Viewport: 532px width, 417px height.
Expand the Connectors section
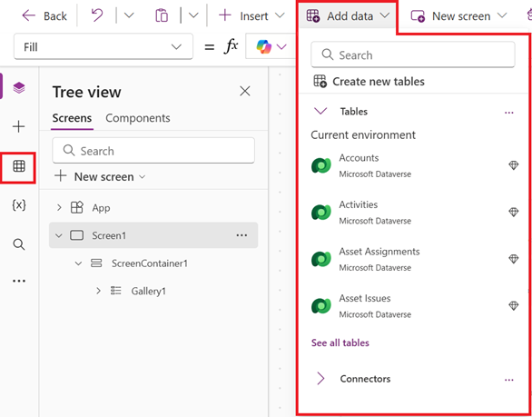pyautogui.click(x=320, y=378)
